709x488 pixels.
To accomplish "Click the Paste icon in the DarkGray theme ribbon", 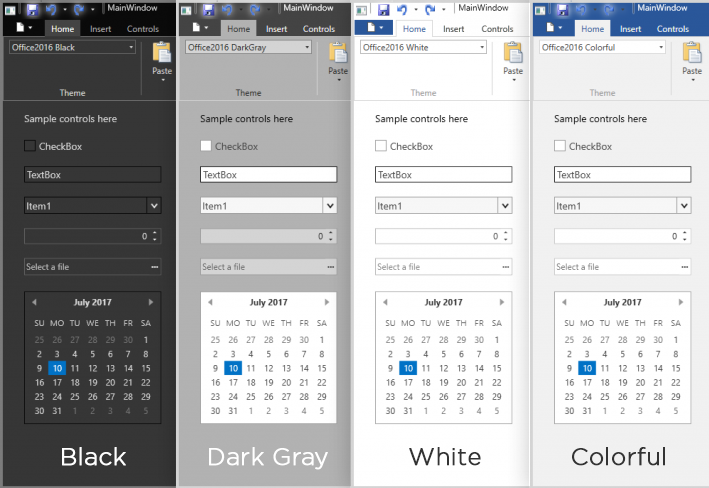I will [338, 52].
